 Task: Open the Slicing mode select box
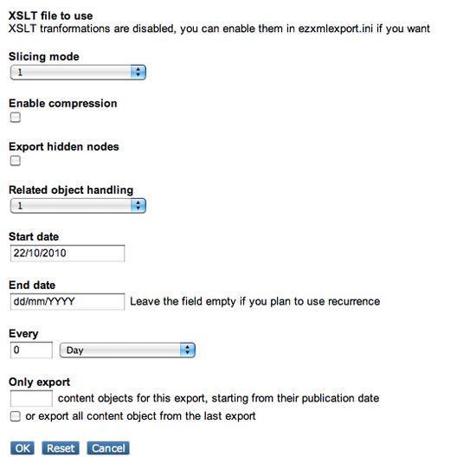coord(78,72)
